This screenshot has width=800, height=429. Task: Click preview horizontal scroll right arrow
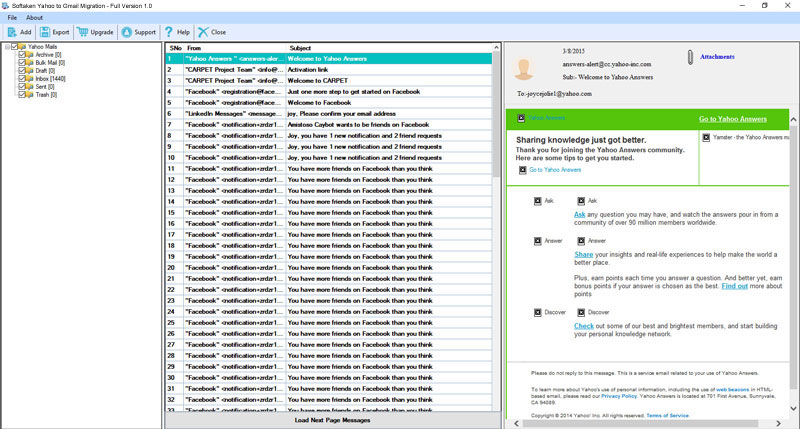pyautogui.click(x=778, y=423)
